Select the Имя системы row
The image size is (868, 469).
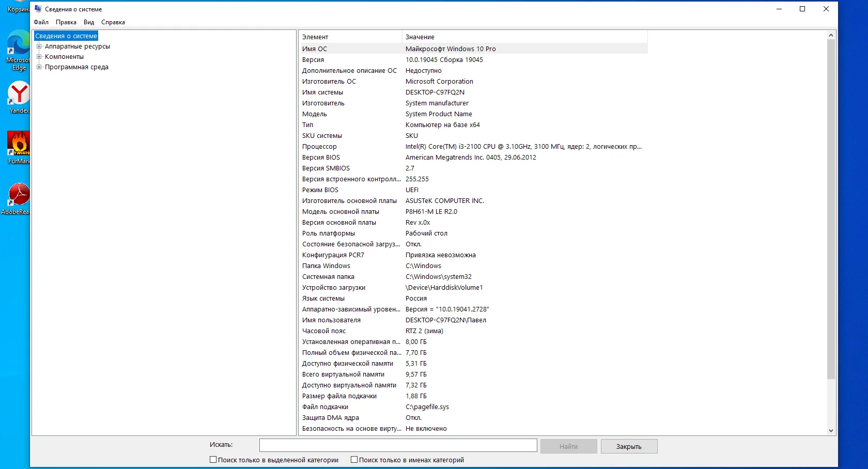point(473,92)
